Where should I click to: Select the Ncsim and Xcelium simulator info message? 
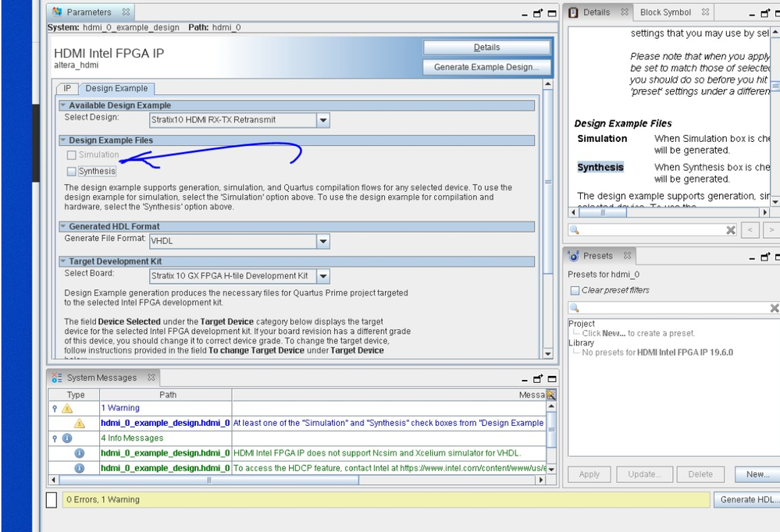tap(376, 453)
